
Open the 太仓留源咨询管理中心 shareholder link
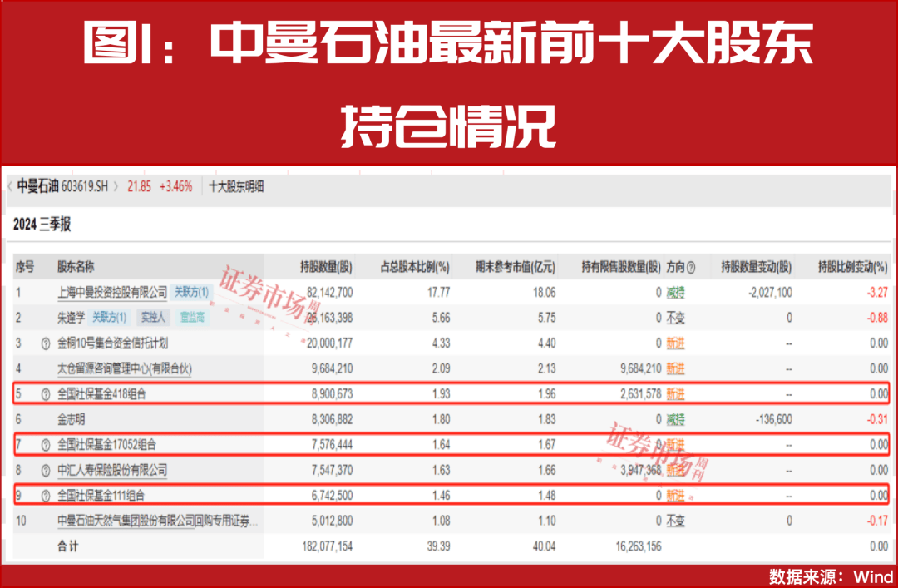(126, 368)
